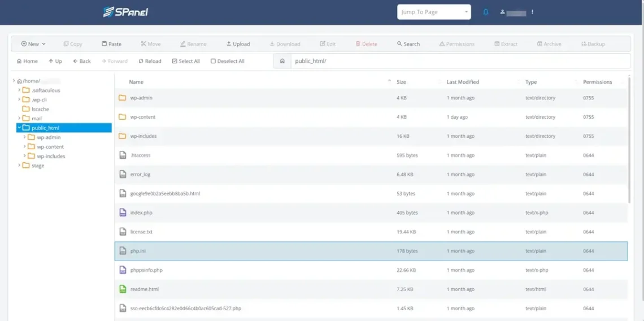Click the index.php PHP file icon
The image size is (644, 321).
123,212
